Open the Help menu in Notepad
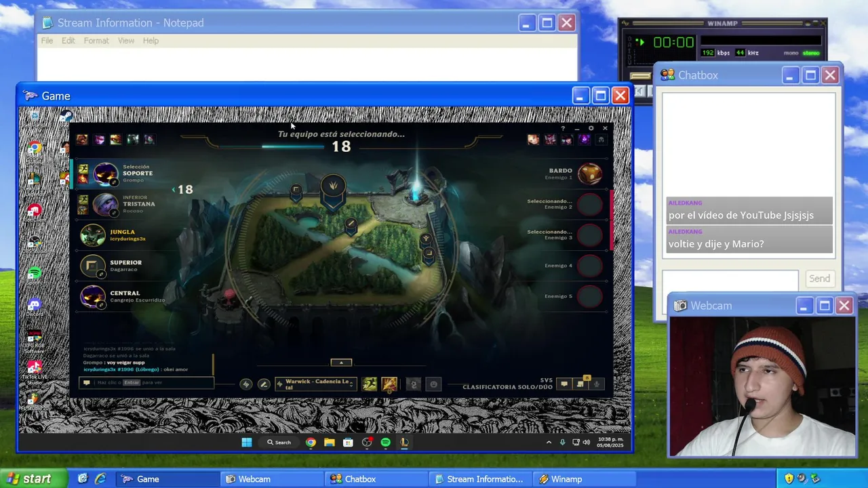 (x=151, y=41)
